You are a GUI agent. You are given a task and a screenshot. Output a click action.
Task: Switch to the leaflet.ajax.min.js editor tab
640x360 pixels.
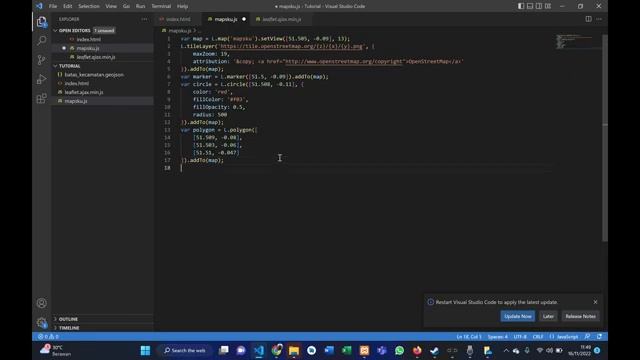281,19
